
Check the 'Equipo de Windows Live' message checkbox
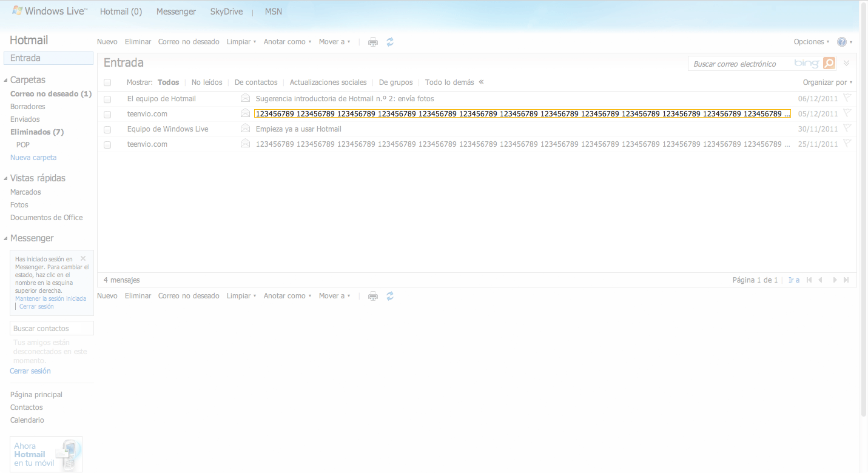coord(107,129)
